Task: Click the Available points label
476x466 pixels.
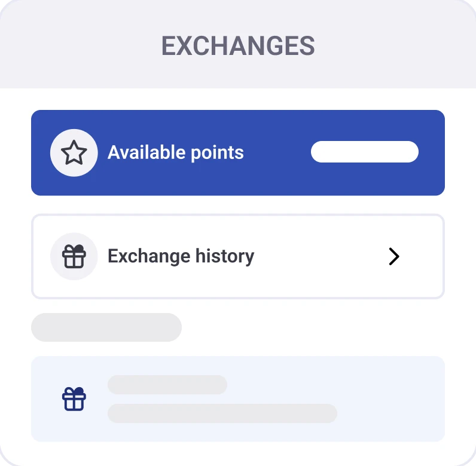Action: point(175,152)
